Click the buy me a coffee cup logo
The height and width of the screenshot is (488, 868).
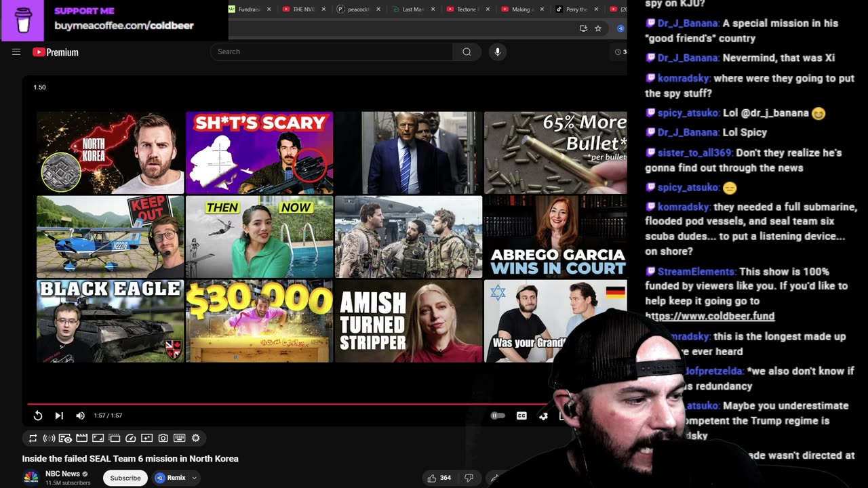click(23, 20)
